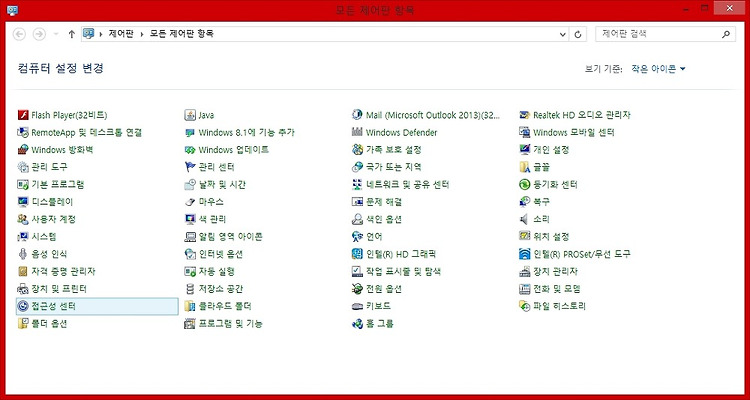Click the 가족 보호 설정 icon
Screen dimensions: 750x400
click(357, 150)
